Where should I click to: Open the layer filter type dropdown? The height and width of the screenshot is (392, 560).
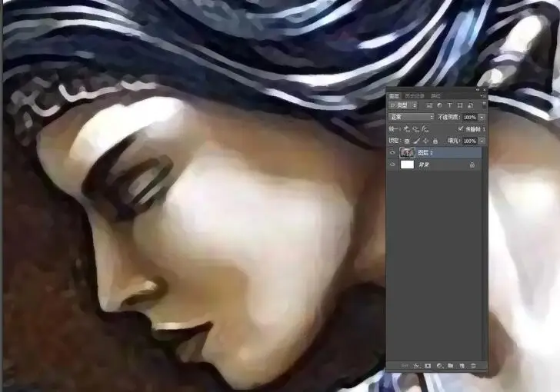click(x=403, y=105)
